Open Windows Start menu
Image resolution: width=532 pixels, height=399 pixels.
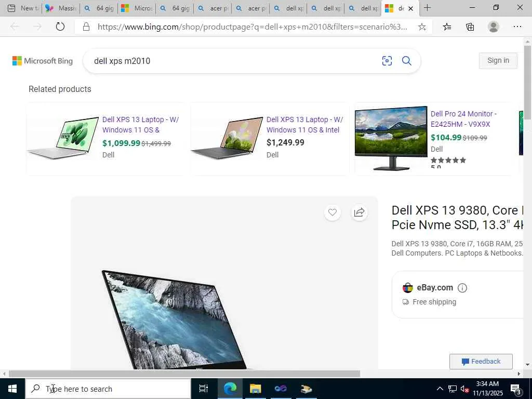(x=12, y=389)
